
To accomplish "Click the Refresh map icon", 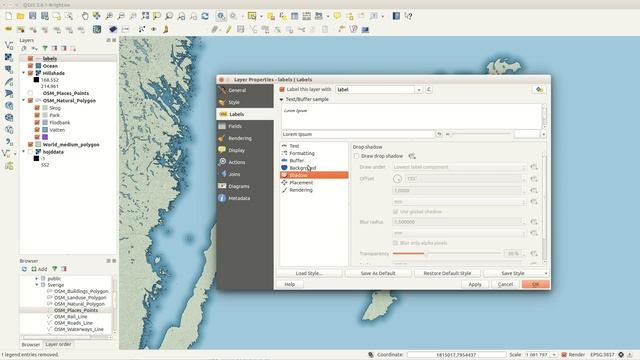I will tap(205, 16).
